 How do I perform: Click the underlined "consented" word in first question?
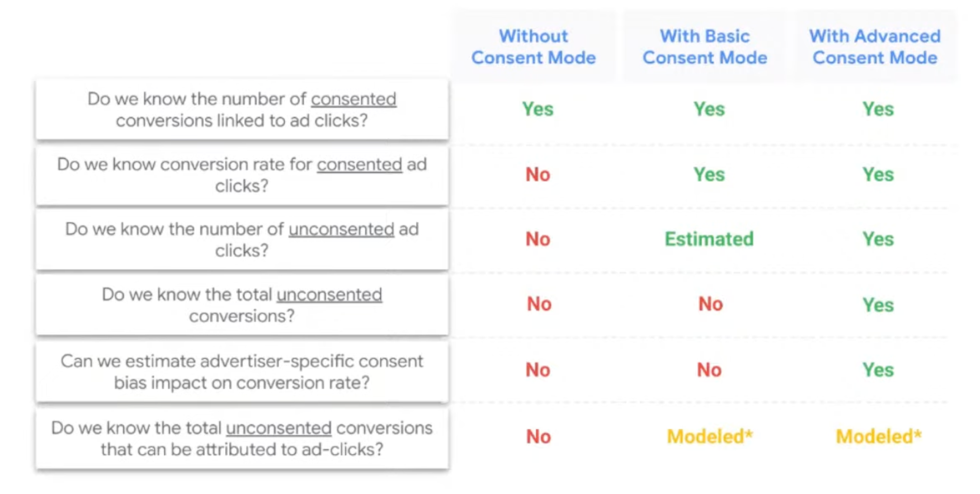coord(353,99)
